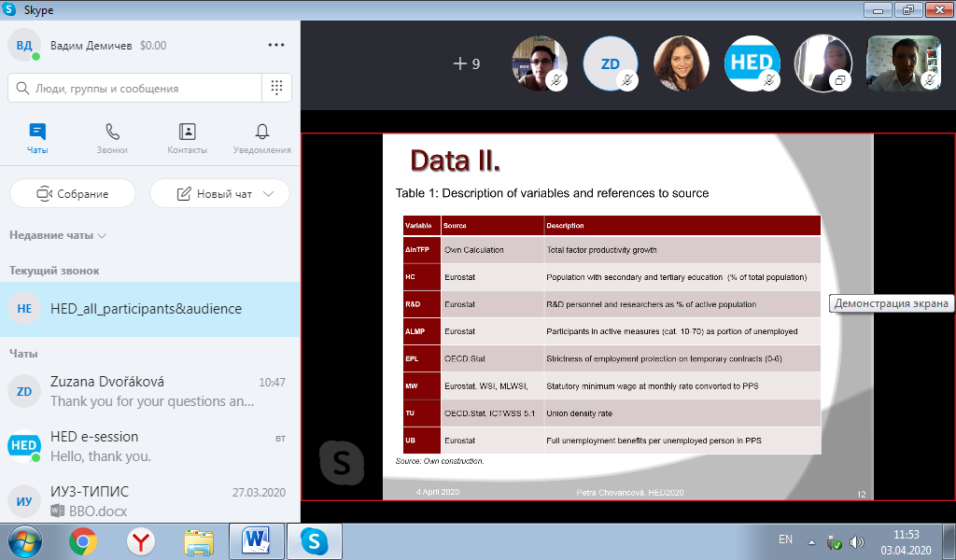Click the search field Люди, группы и сообщения

(135, 88)
